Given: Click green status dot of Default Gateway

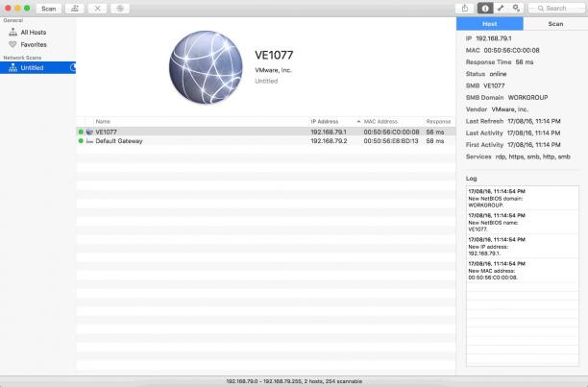Looking at the screenshot, I should (81, 141).
